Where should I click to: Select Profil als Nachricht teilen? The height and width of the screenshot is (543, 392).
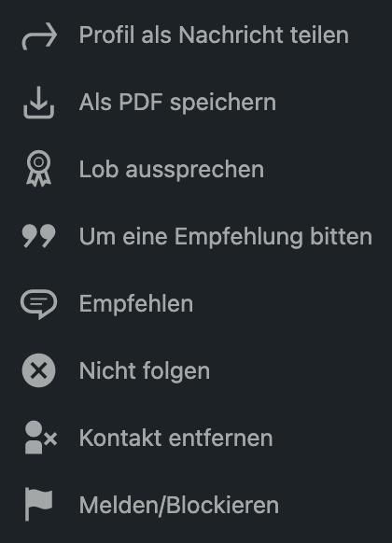(196, 35)
